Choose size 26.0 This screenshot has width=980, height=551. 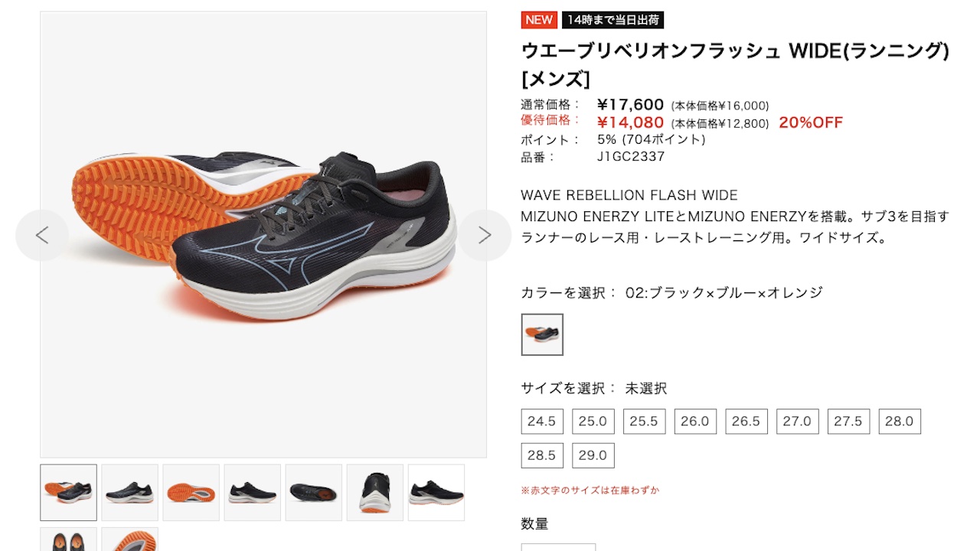tap(695, 422)
